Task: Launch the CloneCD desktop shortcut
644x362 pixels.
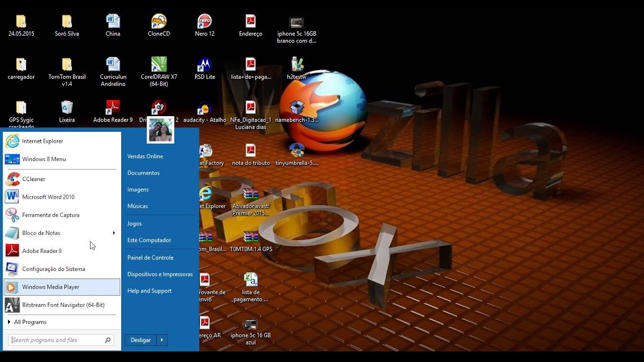Action: click(158, 22)
